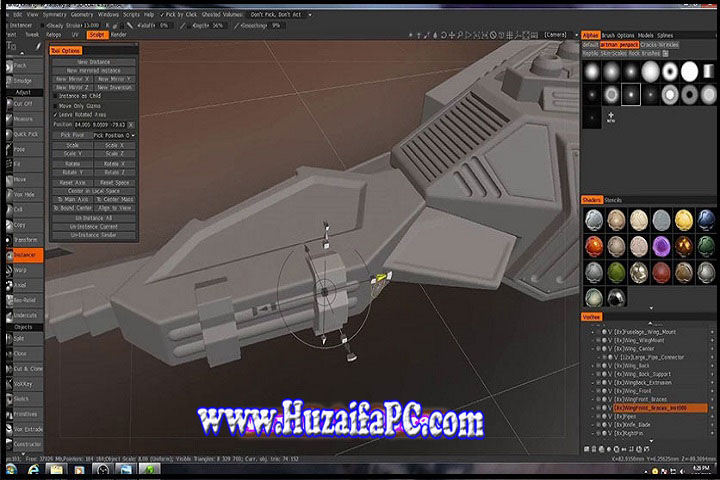
Task: Enable Instance as Child checkbox
Action: (x=55, y=96)
